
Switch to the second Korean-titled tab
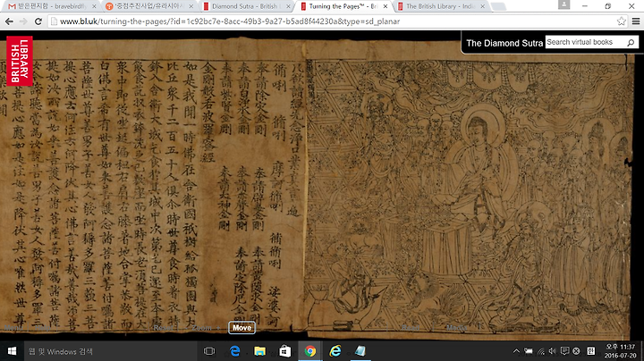[x=148, y=6]
